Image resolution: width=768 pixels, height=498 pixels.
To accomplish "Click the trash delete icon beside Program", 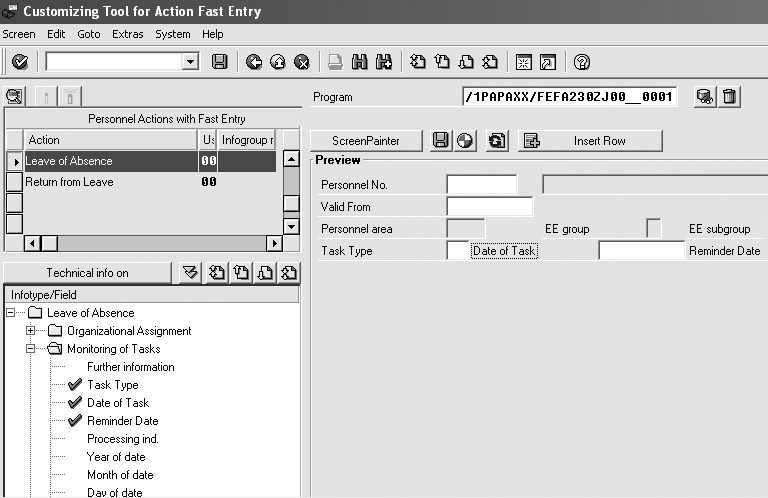I will [730, 97].
